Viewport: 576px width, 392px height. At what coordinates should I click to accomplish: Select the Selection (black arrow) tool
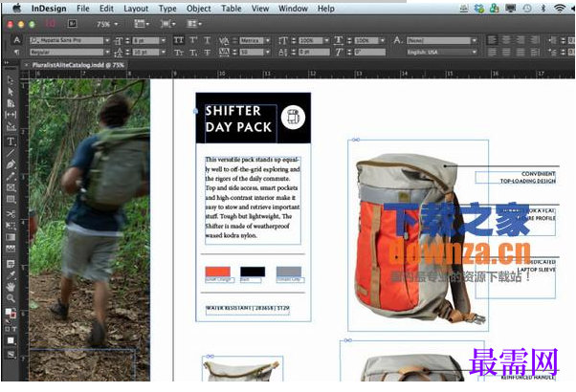pyautogui.click(x=11, y=80)
